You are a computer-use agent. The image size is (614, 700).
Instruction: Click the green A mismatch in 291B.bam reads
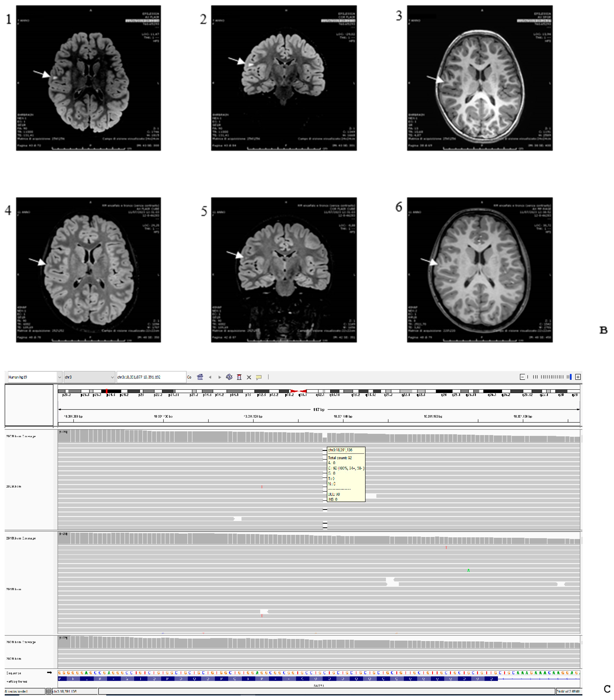(x=468, y=570)
